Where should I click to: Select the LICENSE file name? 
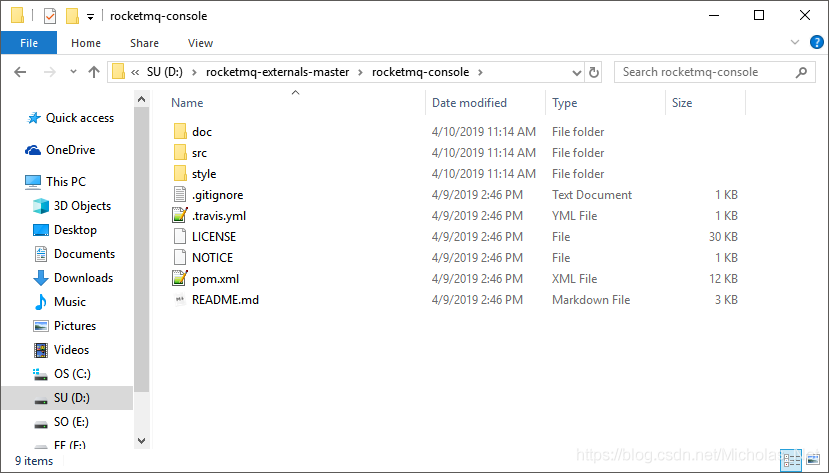click(x=214, y=236)
